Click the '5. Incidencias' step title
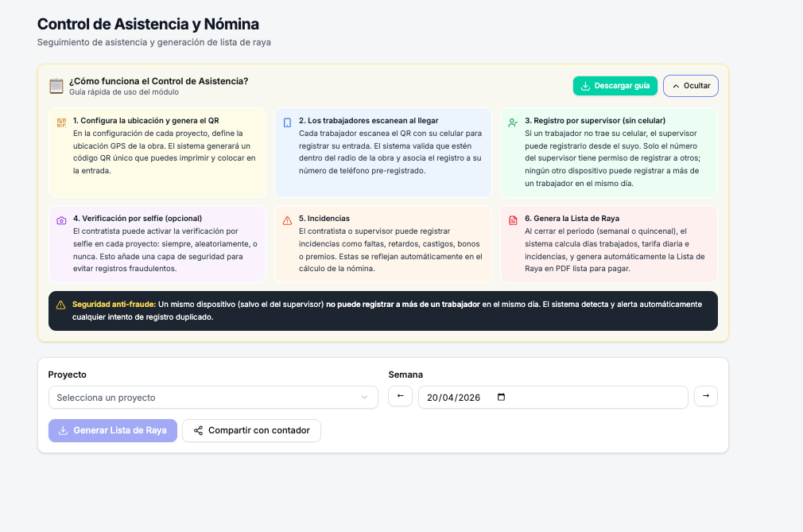Screen dimensions: 803x532 (x=324, y=219)
